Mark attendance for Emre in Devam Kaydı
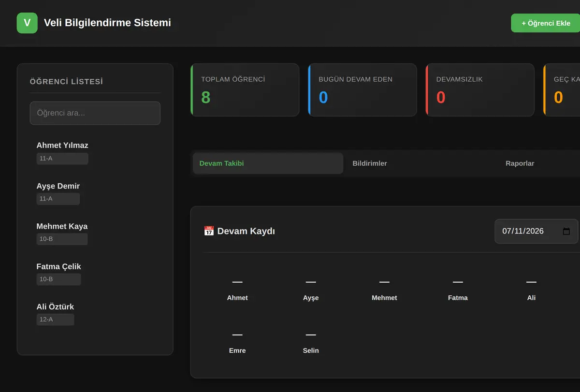This screenshot has height=392, width=580. [237, 342]
